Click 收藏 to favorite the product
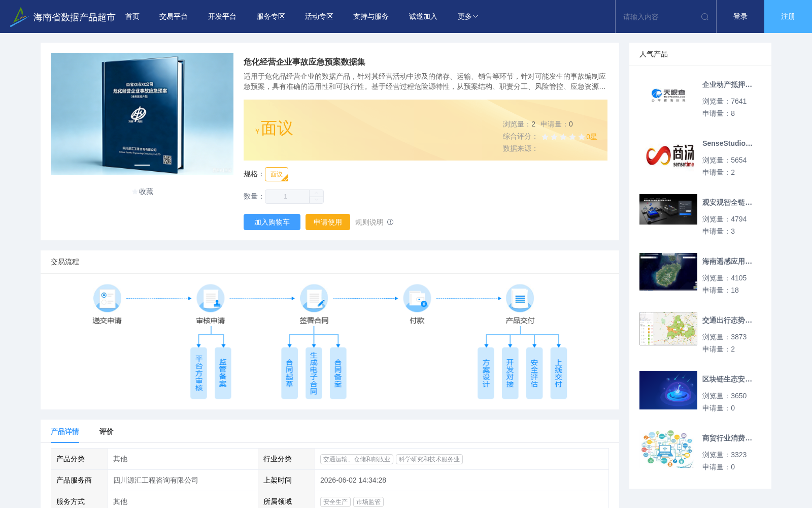812x508 pixels. (146, 192)
